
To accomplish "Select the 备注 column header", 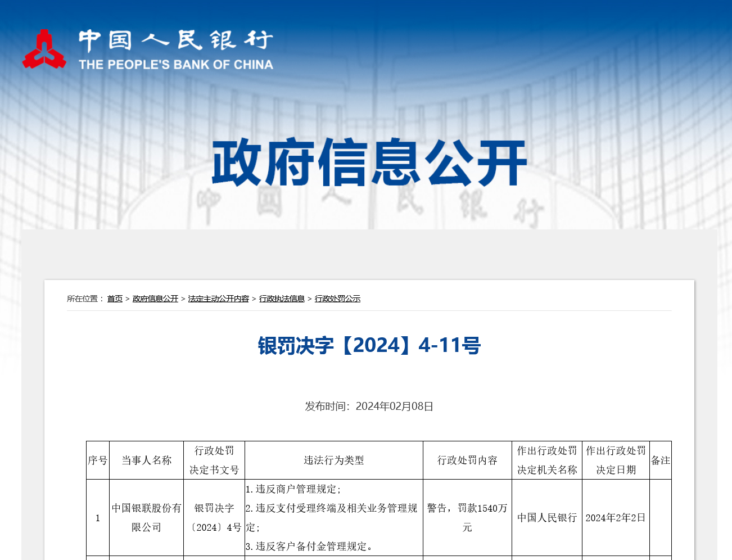I will pyautogui.click(x=660, y=460).
